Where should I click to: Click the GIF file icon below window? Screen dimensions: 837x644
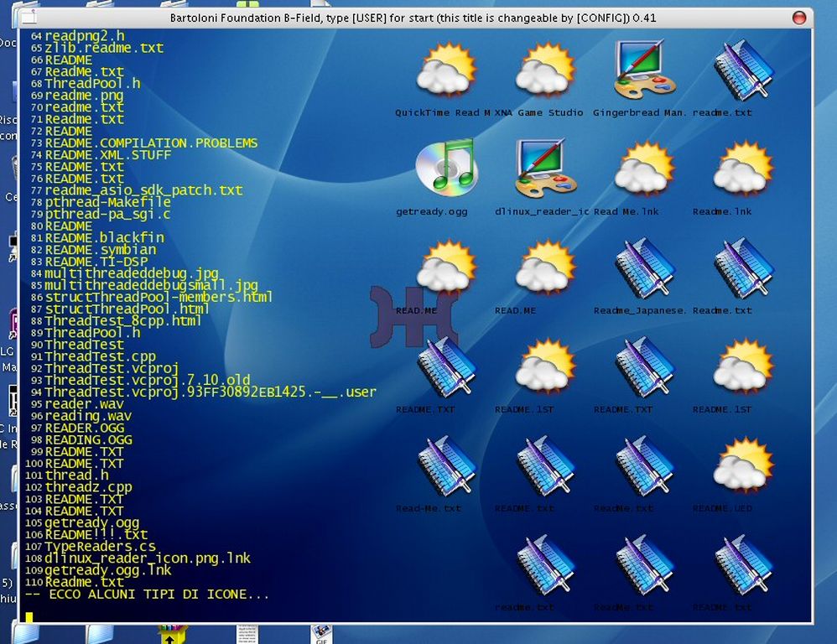click(321, 634)
